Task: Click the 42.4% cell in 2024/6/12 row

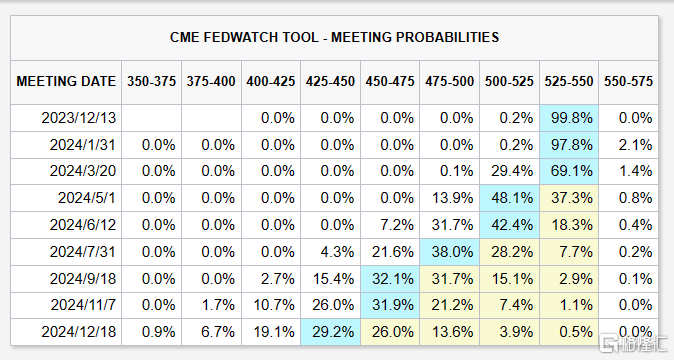Action: click(509, 225)
